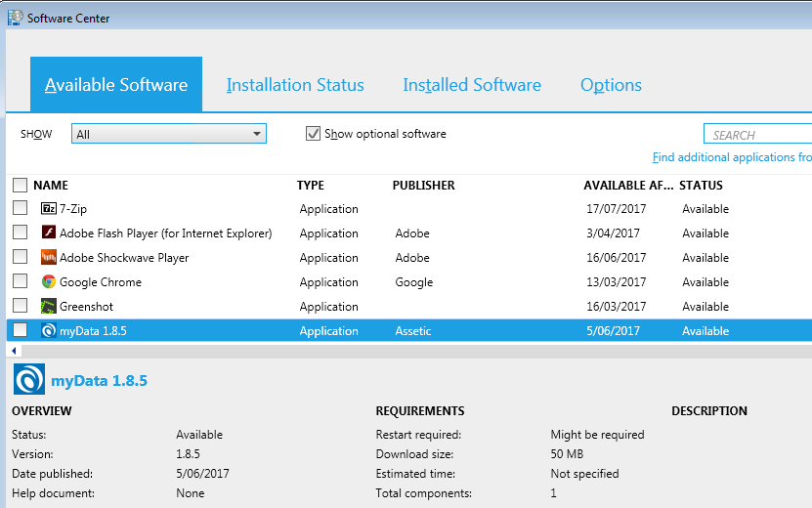Click the Google publisher cell
Image resolution: width=812 pixels, height=508 pixels.
click(x=414, y=282)
